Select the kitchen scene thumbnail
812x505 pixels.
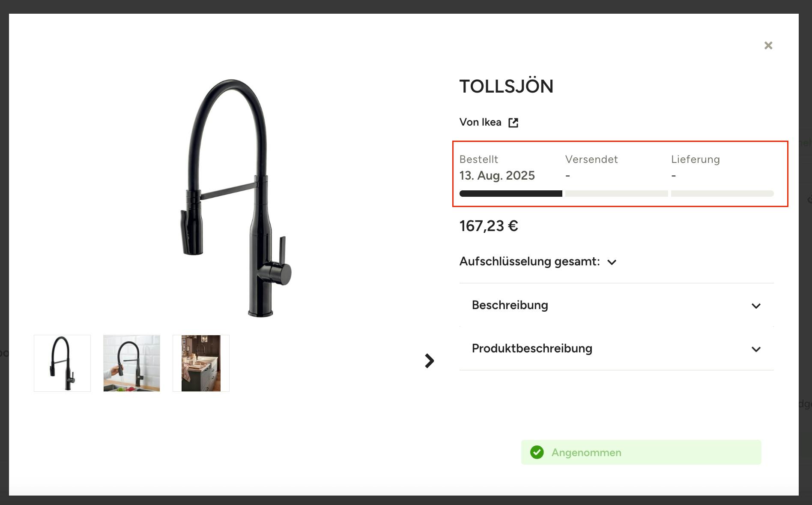pyautogui.click(x=201, y=363)
